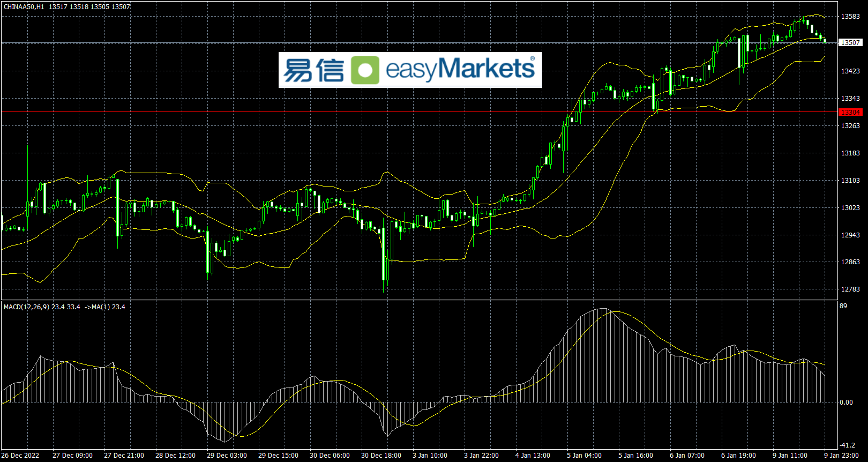Click the 3 Jan 22:00 time label

(x=481, y=456)
